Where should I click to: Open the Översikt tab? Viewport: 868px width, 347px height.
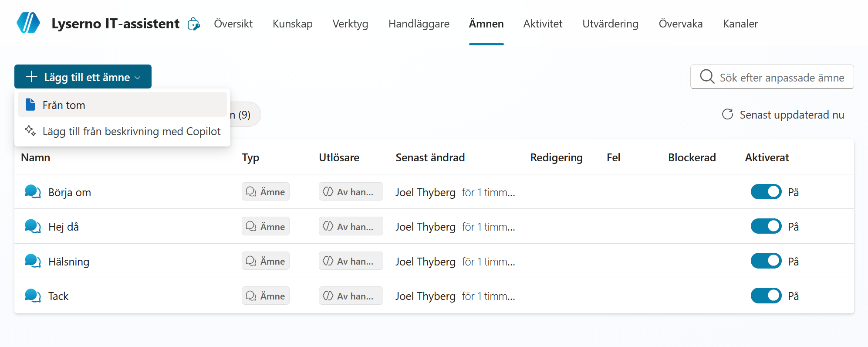[x=233, y=24]
